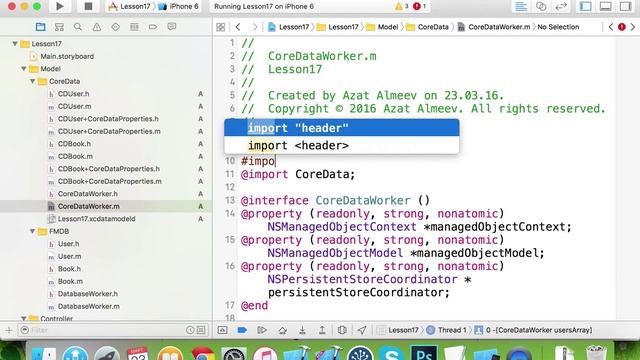Viewport: 640px width, 360px height.
Task: Open the Breakpoint navigator tab
Action: (153, 27)
